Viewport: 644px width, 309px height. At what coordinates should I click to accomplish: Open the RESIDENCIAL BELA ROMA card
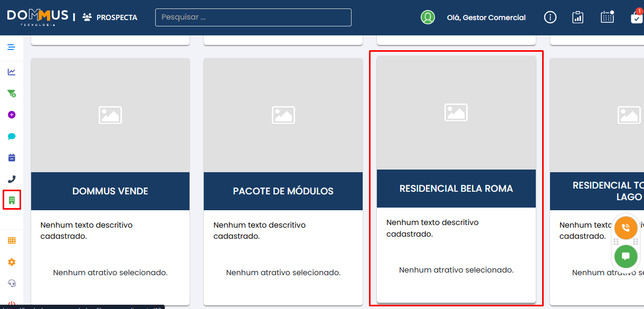coord(456,189)
